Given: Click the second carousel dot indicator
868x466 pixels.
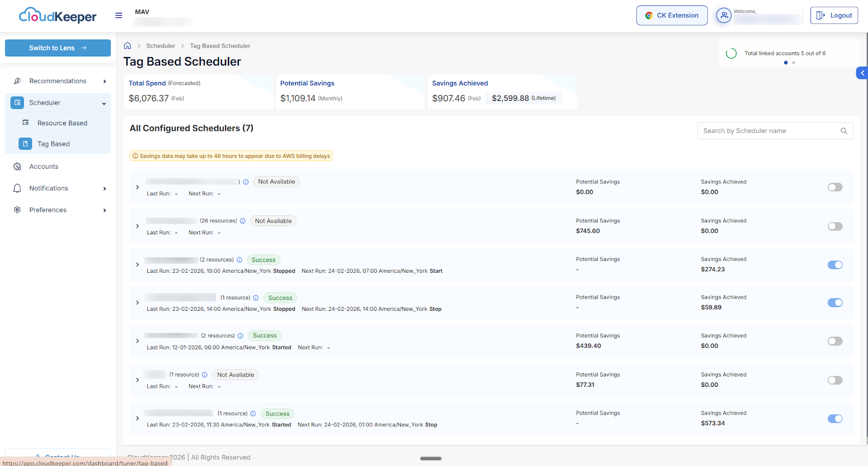Looking at the screenshot, I should pos(793,63).
